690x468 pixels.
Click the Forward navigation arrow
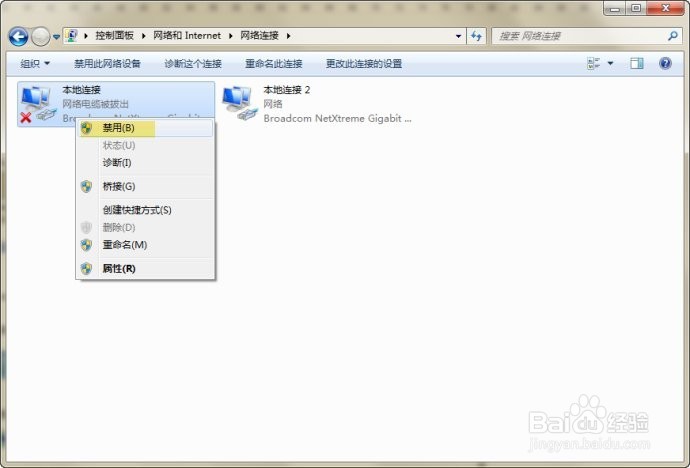click(40, 37)
